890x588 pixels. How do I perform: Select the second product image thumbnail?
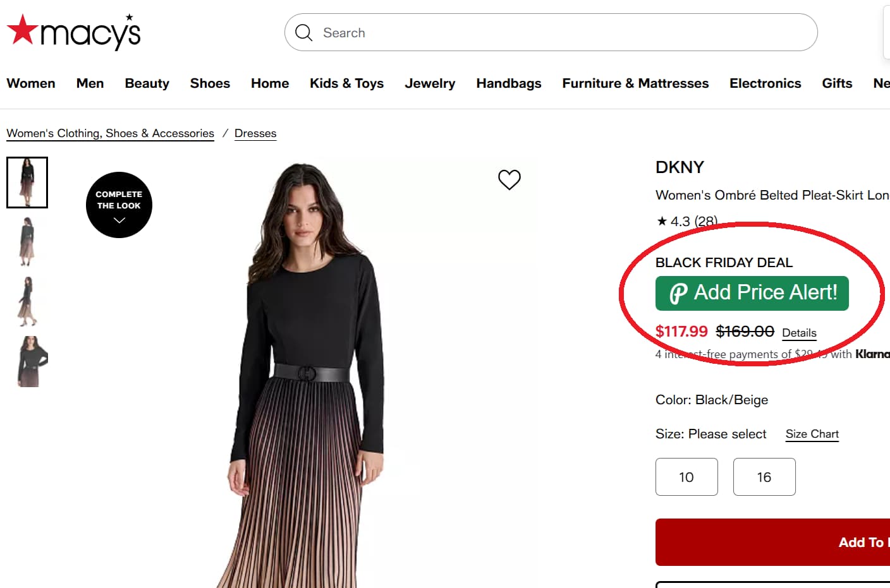click(x=27, y=241)
